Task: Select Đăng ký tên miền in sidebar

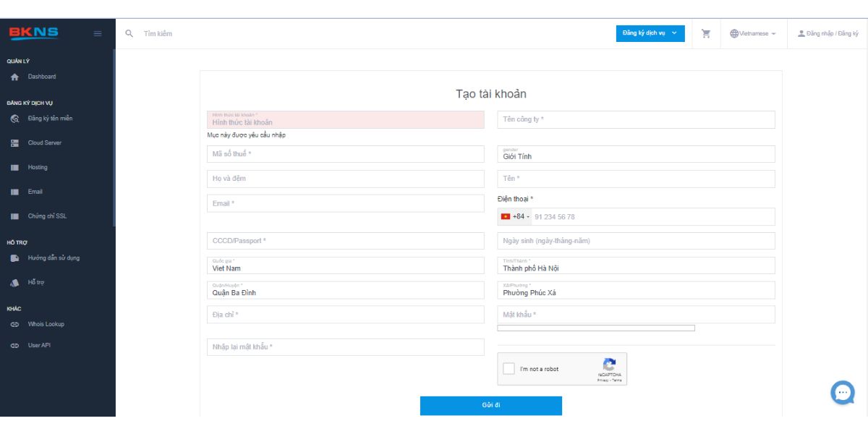Action: coord(49,119)
